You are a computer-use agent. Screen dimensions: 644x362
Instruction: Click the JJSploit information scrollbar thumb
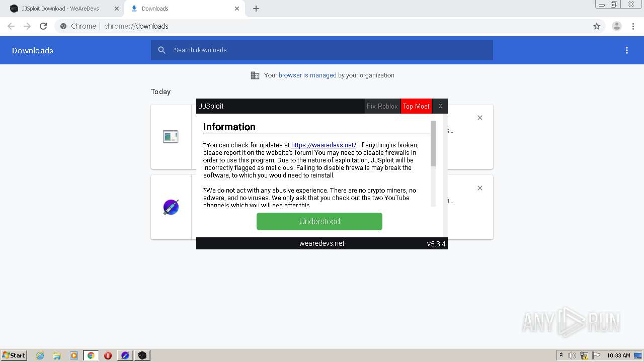(x=433, y=143)
